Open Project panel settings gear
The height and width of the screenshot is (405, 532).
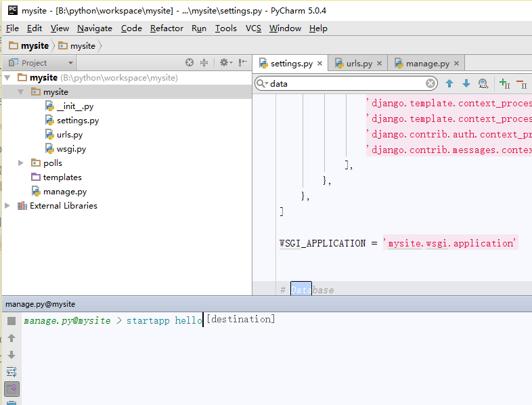[x=225, y=62]
